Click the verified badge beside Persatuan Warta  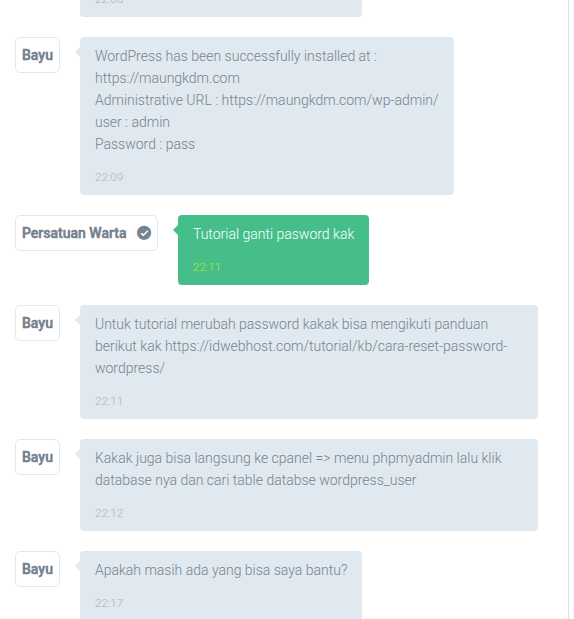click(x=144, y=233)
